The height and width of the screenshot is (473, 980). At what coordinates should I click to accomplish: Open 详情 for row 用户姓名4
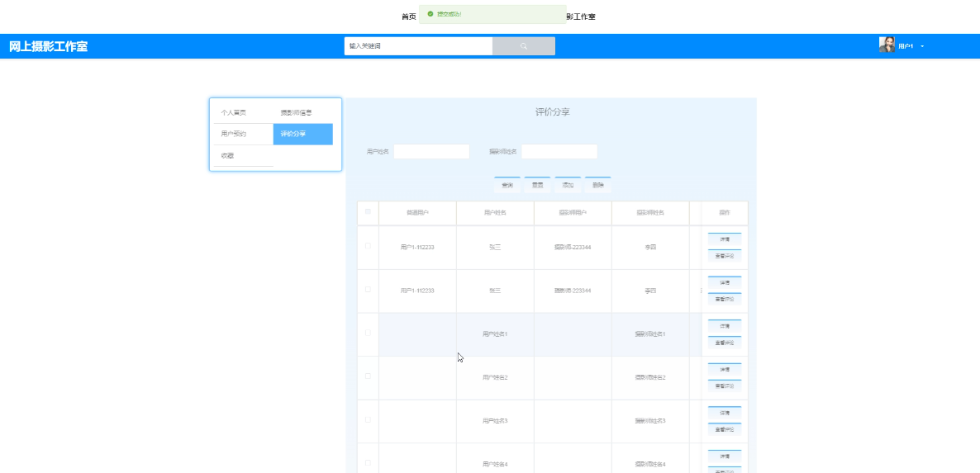point(725,456)
